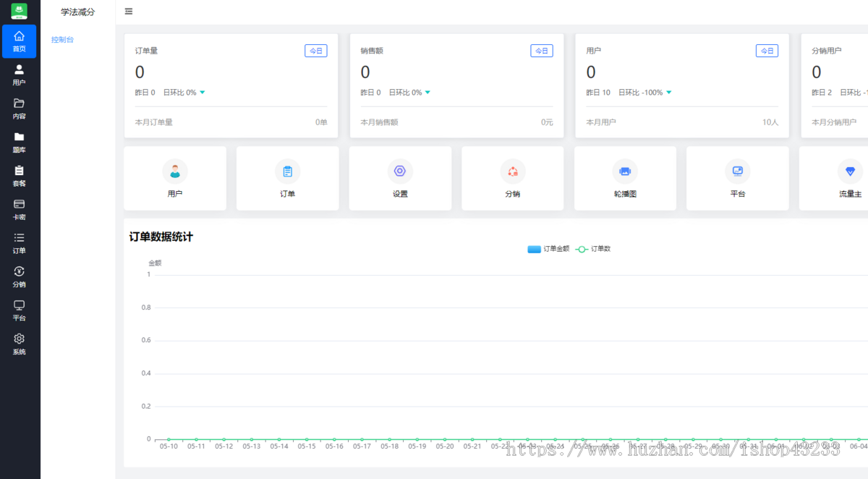
Task: Open the 订单 sidebar menu
Action: tap(20, 243)
